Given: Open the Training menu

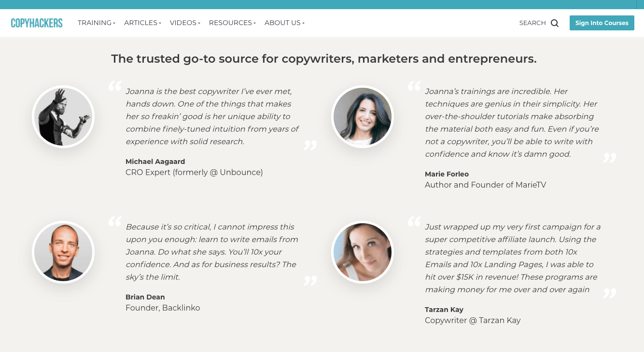Looking at the screenshot, I should pyautogui.click(x=95, y=23).
